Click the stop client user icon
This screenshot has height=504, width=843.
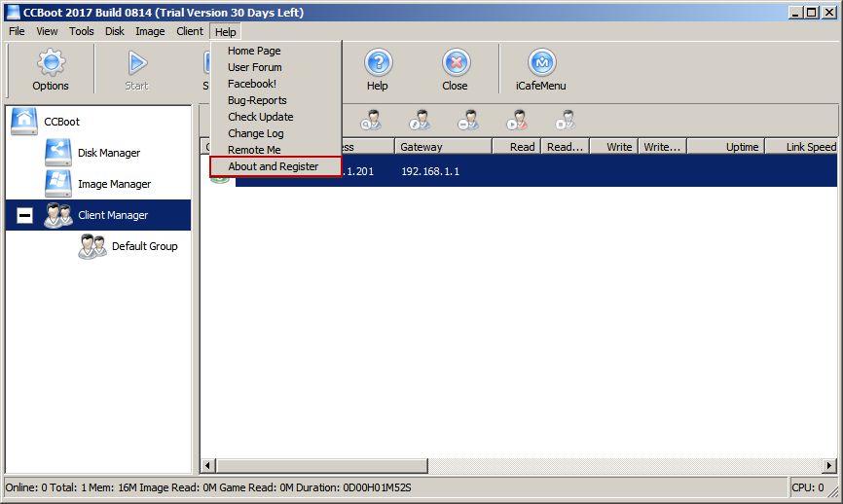tap(566, 120)
